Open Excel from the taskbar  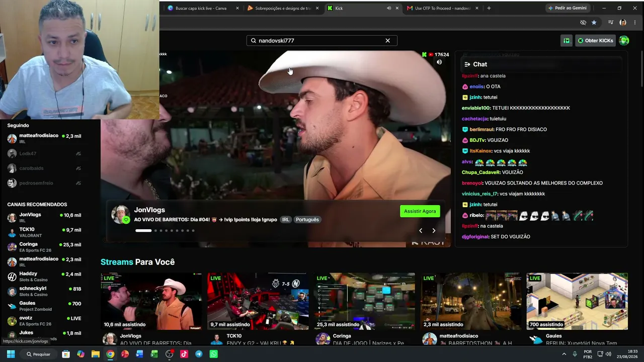click(x=154, y=354)
